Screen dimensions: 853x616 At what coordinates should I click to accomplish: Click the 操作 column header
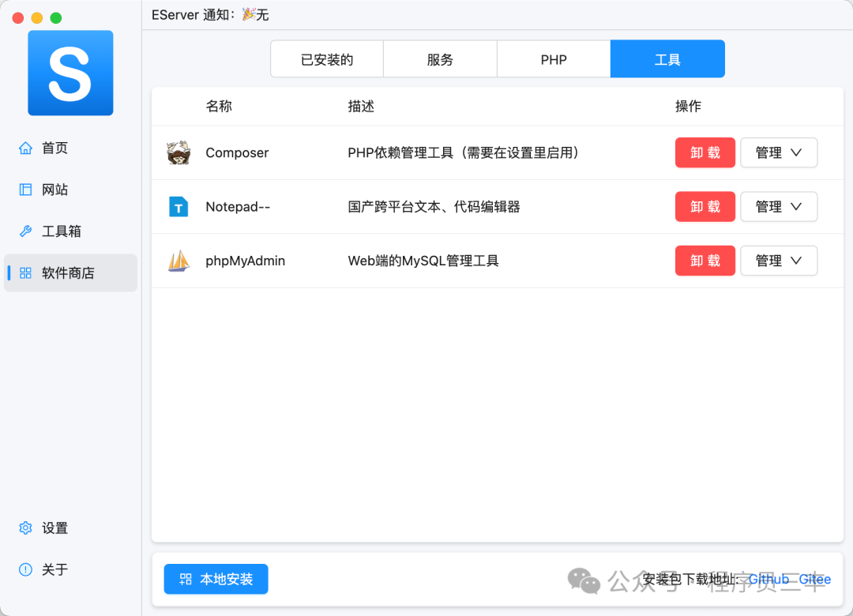688,106
